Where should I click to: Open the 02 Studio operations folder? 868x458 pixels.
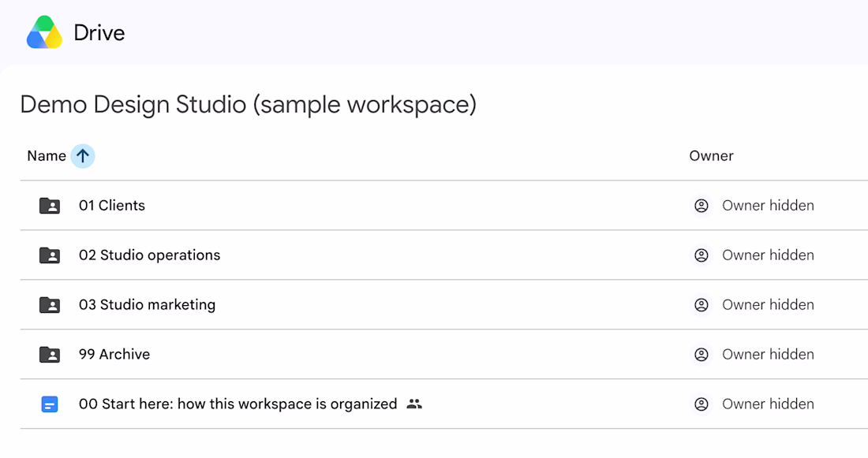point(149,255)
